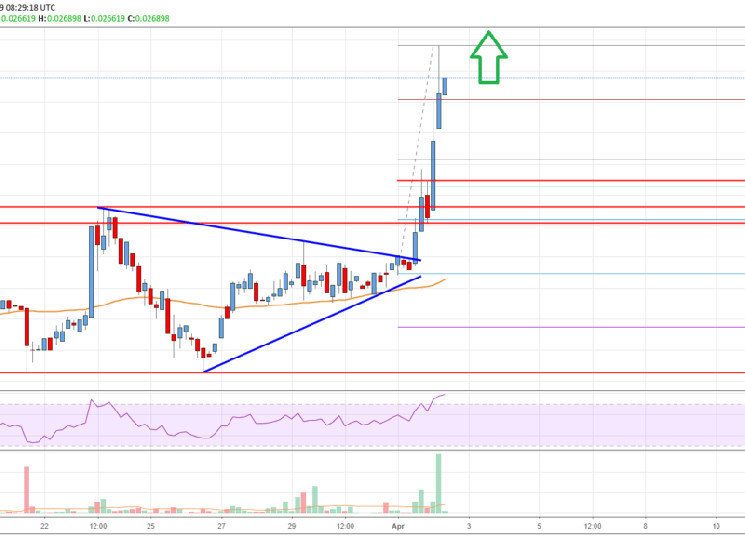Click the '8' date label on time axis

645,526
